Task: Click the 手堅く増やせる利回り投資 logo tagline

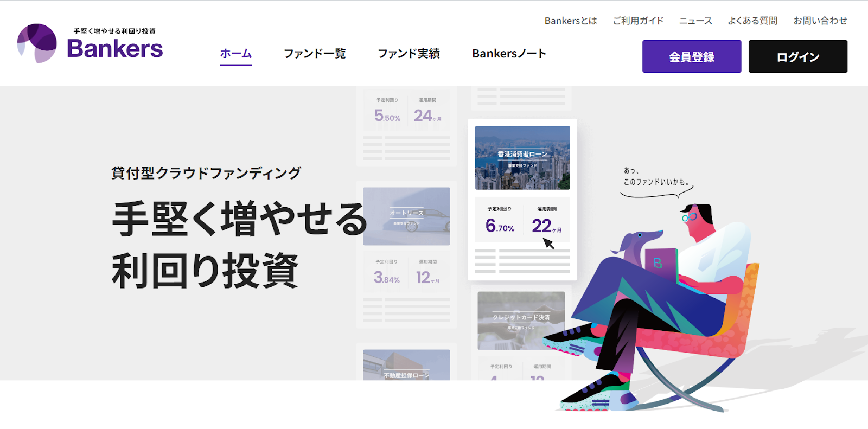Action: click(x=114, y=31)
